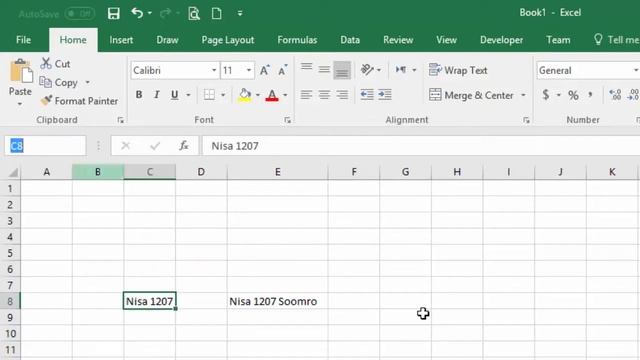This screenshot has height=360, width=640.
Task: Switch to the View tab
Action: (446, 40)
